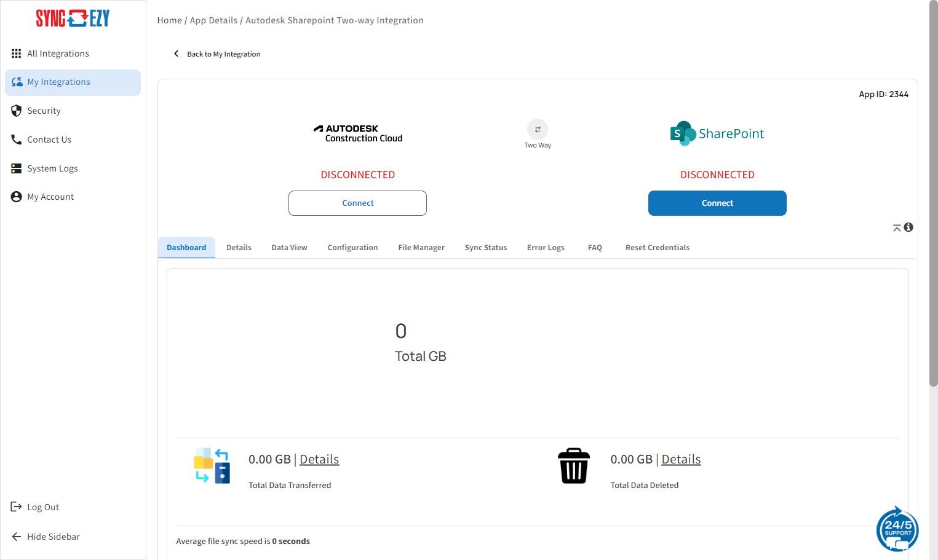
Task: Go to Home in the breadcrumb
Action: 169,20
